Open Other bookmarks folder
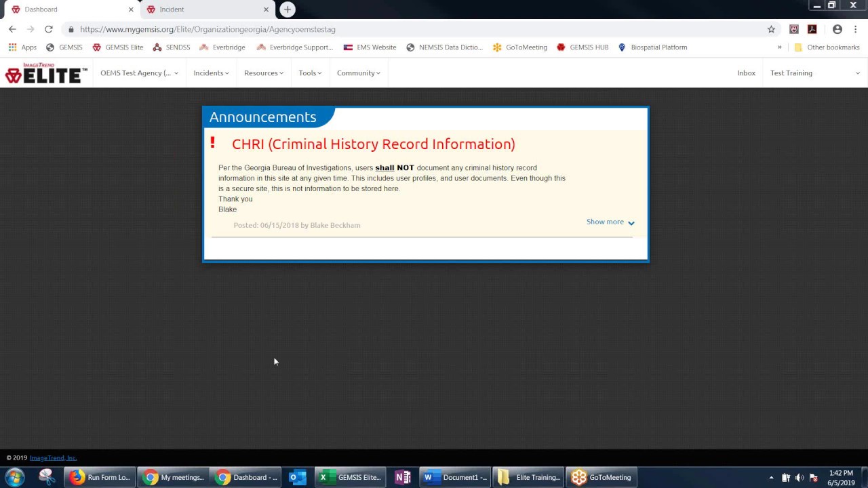This screenshot has height=488, width=868. point(827,47)
